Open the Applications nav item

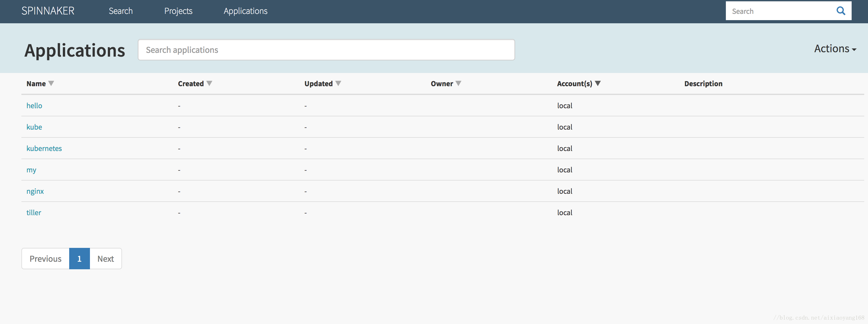[x=245, y=11]
